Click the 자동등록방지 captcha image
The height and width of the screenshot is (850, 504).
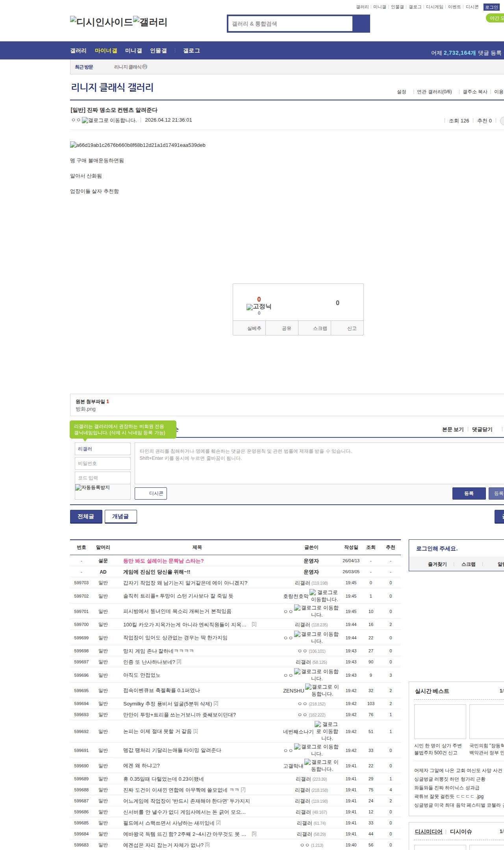point(102,492)
